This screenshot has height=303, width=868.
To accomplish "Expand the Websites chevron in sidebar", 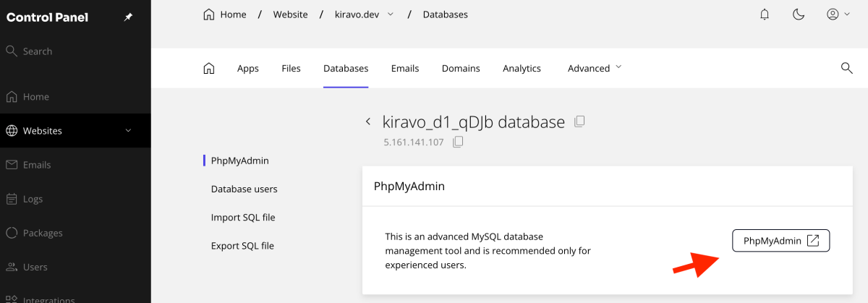I will (129, 131).
